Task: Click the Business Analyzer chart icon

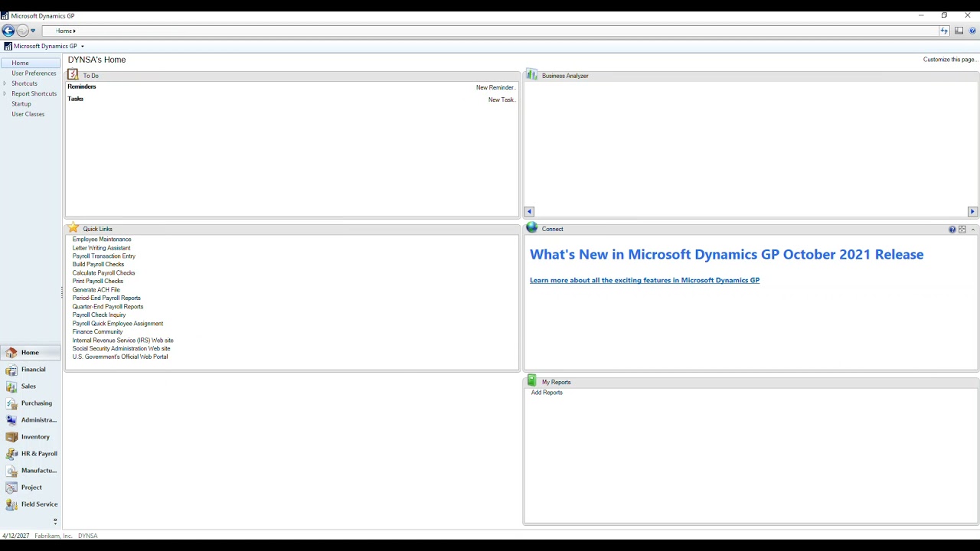Action: coord(532,74)
